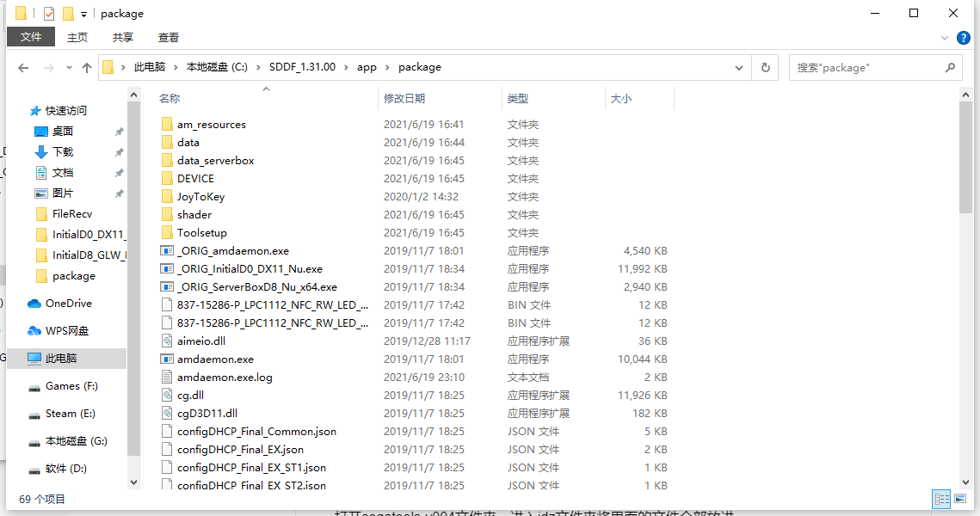Select 文档 in the navigation pane
Viewport: 980px width, 516px height.
click(x=63, y=172)
